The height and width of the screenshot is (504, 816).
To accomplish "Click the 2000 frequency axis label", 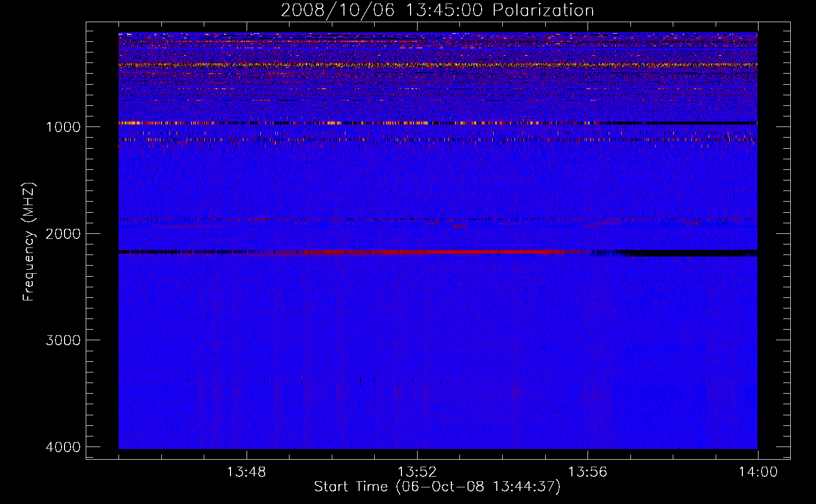I will click(x=63, y=233).
